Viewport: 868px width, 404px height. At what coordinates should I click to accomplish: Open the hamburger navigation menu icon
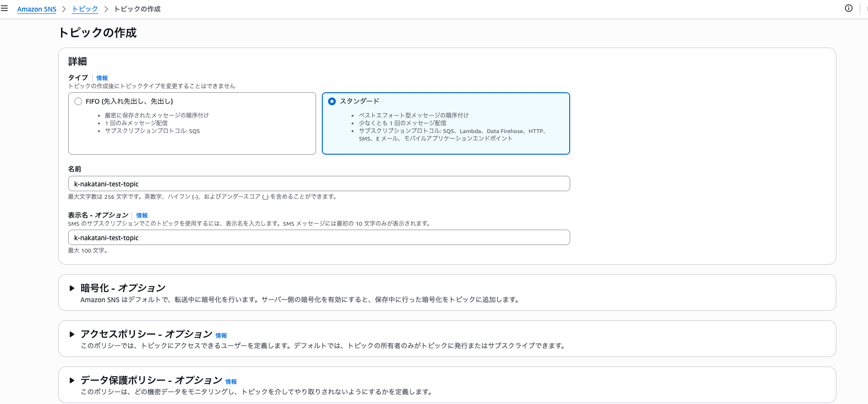4,9
